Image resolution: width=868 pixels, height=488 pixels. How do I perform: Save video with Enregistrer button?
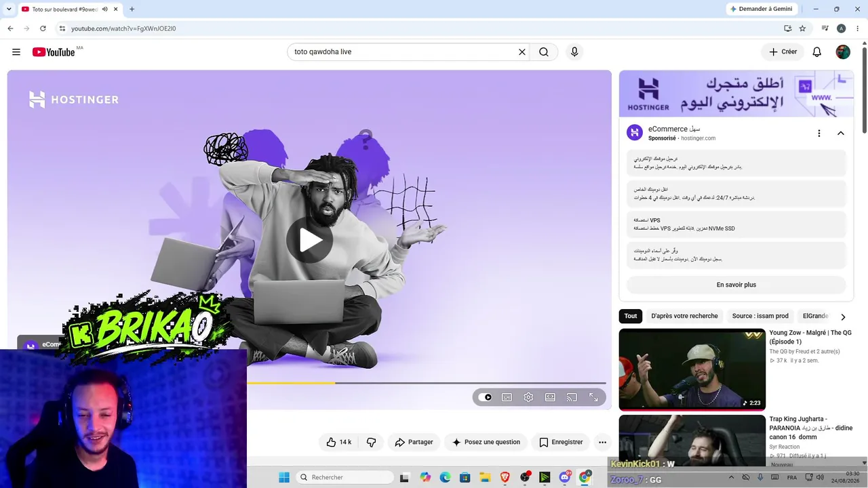click(x=560, y=442)
